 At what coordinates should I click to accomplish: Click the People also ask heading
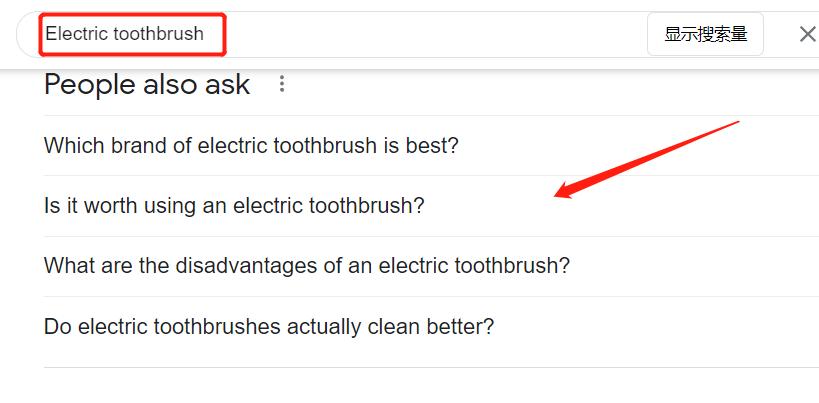tap(147, 85)
